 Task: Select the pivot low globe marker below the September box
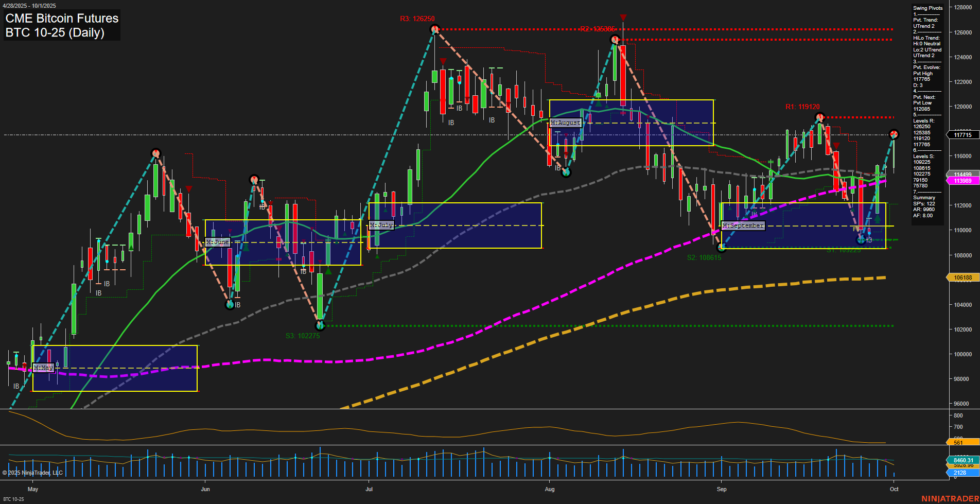pyautogui.click(x=721, y=248)
